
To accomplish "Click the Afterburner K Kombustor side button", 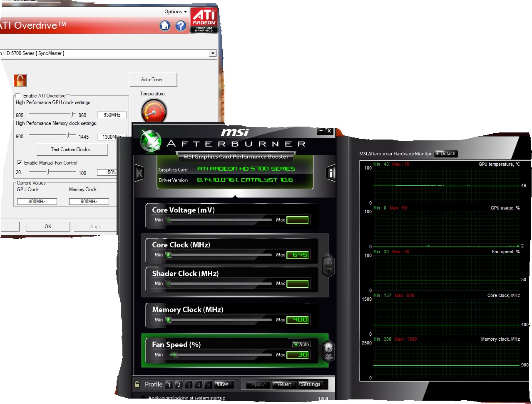I will (x=139, y=173).
